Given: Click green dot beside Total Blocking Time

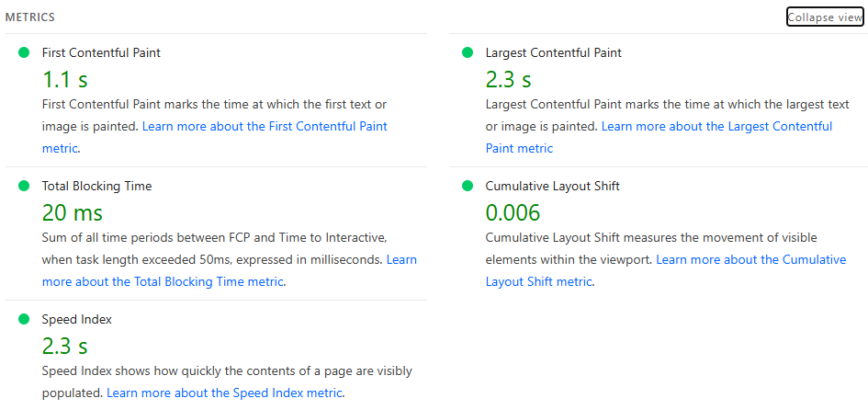Looking at the screenshot, I should pyautogui.click(x=24, y=187).
